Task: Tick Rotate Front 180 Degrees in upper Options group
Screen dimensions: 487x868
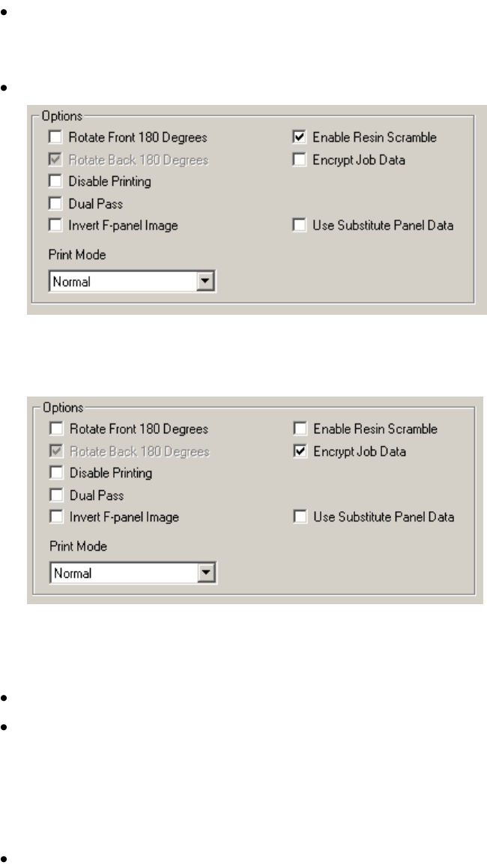Action: (55, 136)
